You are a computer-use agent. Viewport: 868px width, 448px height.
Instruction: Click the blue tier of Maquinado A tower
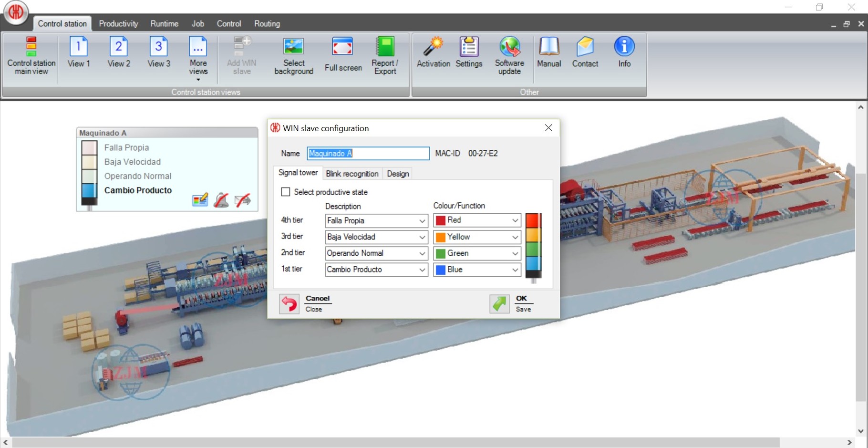(x=89, y=190)
